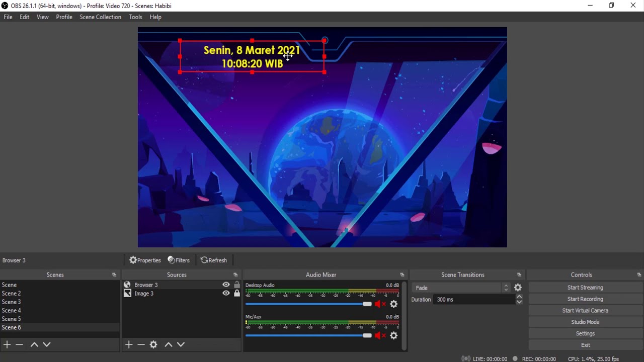Unmute Desktop Audio speaker icon
644x362 pixels.
pyautogui.click(x=380, y=304)
